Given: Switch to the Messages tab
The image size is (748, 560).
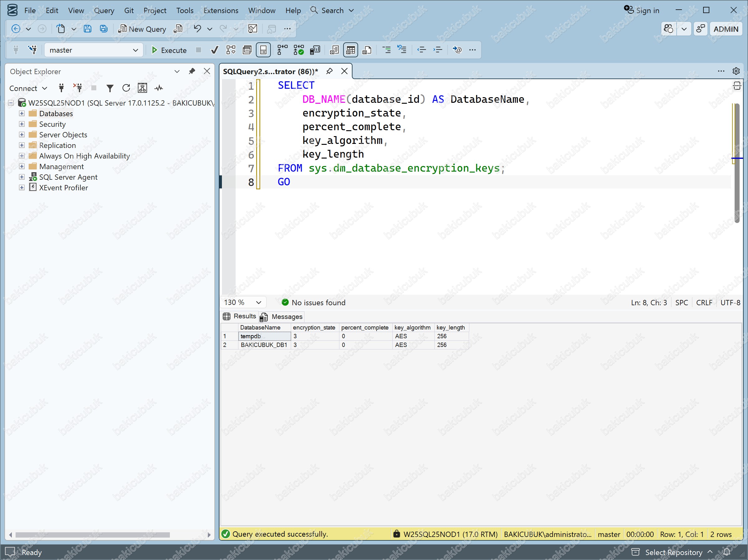Looking at the screenshot, I should (282, 317).
